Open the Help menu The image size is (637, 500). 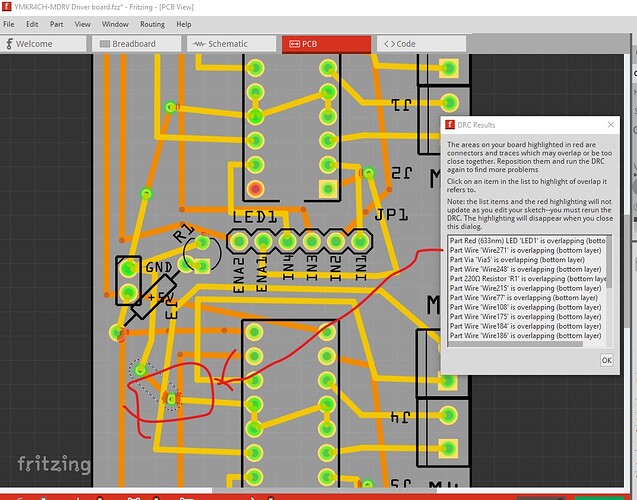[x=184, y=24]
